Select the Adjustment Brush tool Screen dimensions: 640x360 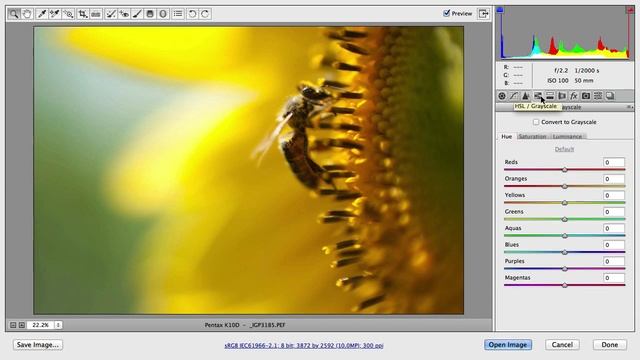137,14
